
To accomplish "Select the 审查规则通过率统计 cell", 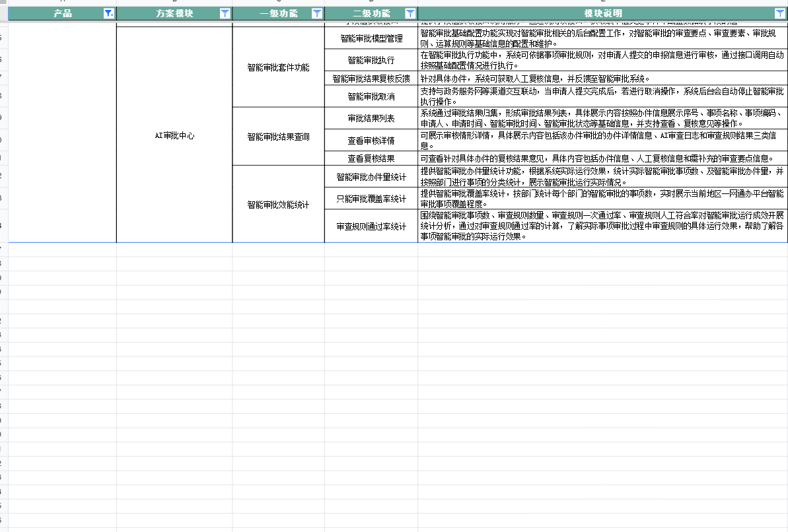I will [x=371, y=224].
